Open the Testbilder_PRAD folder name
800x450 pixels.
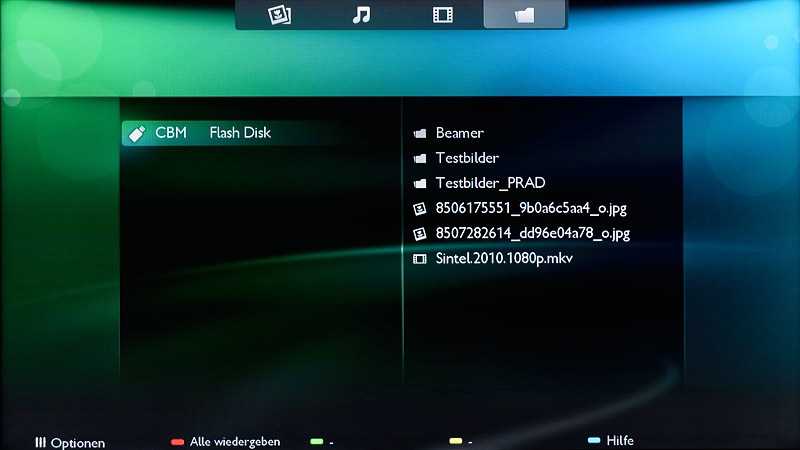click(x=490, y=183)
